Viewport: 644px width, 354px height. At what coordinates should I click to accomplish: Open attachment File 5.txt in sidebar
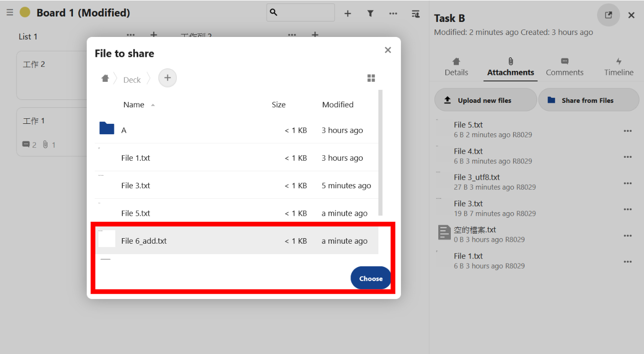pos(468,125)
